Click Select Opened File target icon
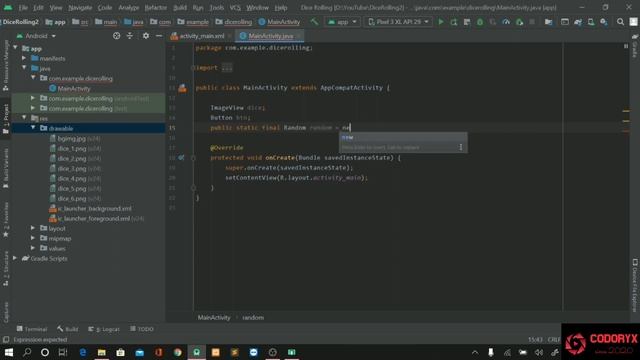This screenshot has height=360, width=640. coord(116,36)
